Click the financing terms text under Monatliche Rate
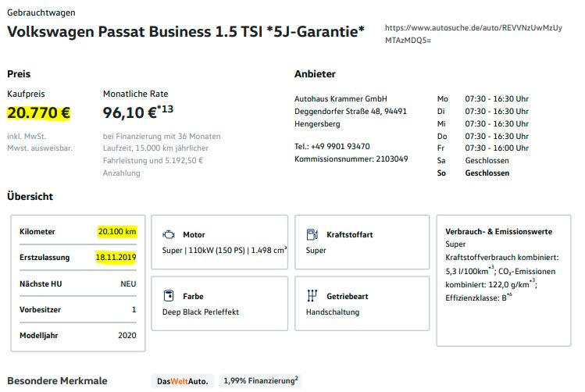This screenshot has height=392, width=585. pos(162,155)
